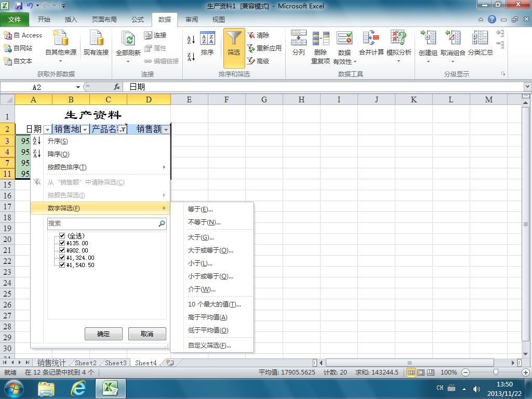Expand 模拟分析 what-if analysis dropdown
This screenshot has height=399, width=532.
tap(398, 61)
